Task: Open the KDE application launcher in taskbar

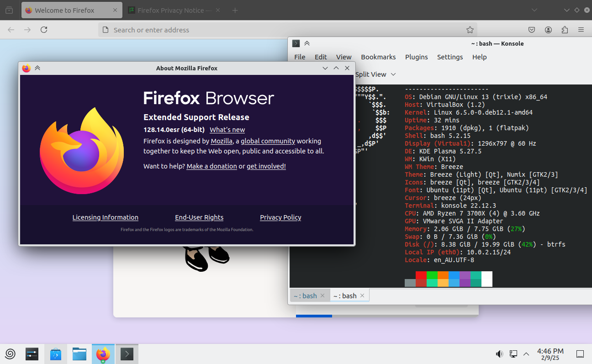Action: (10, 353)
